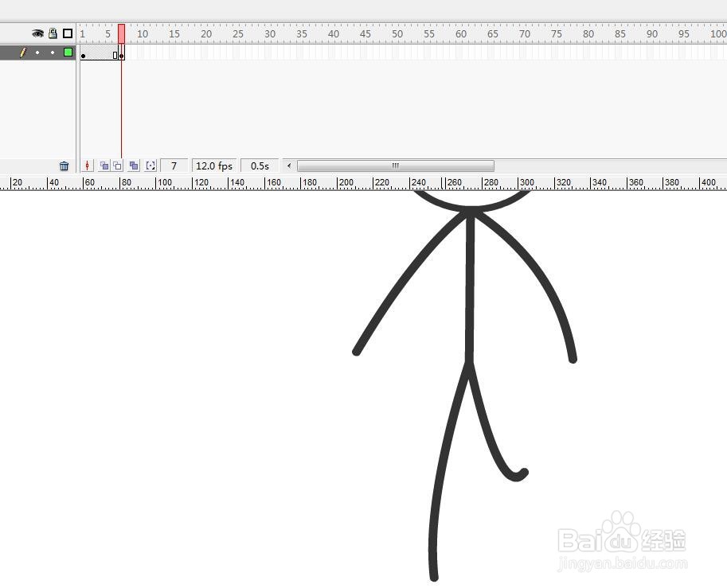The height and width of the screenshot is (588, 727).
Task: Click the 12.0 fps frame rate display
Action: tap(213, 165)
